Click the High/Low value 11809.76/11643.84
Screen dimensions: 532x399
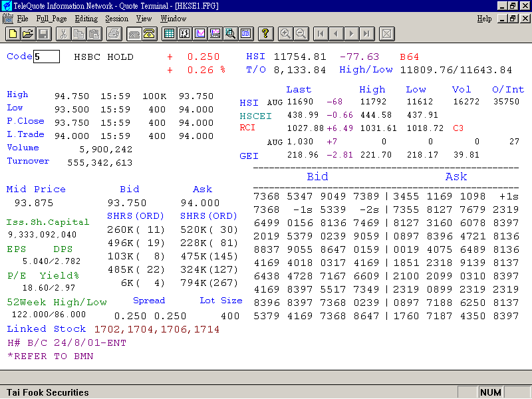(x=456, y=70)
